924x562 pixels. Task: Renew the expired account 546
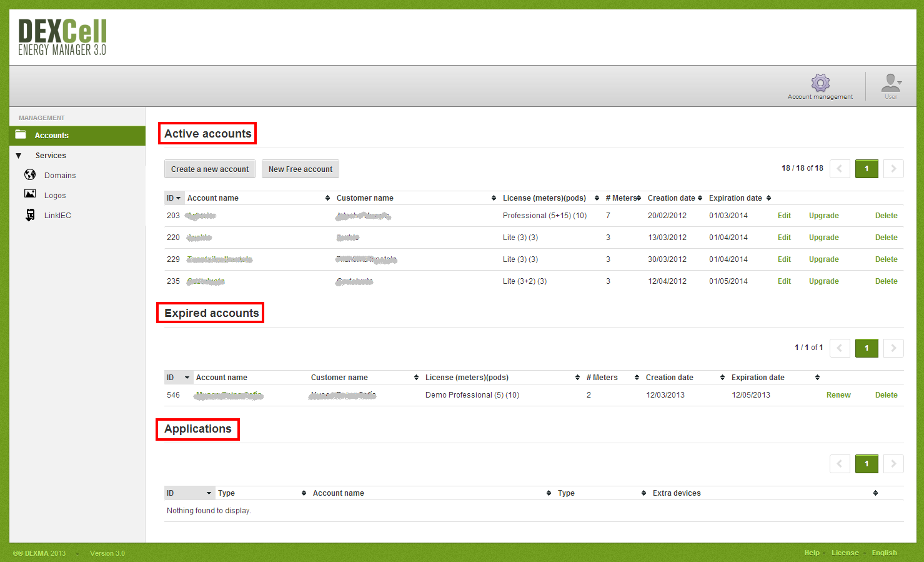coord(838,394)
